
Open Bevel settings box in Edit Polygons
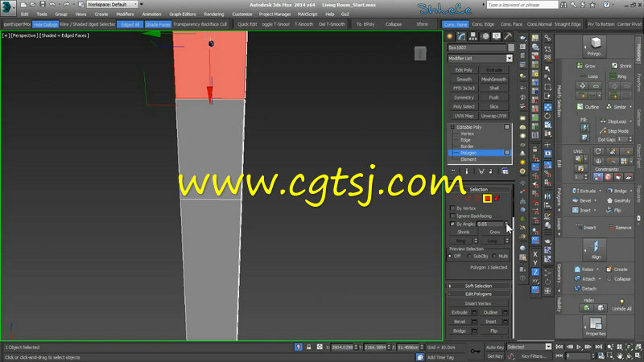(474, 322)
